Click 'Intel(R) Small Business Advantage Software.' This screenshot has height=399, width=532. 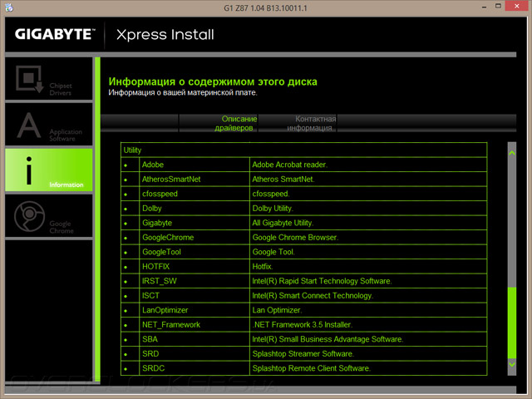point(328,339)
